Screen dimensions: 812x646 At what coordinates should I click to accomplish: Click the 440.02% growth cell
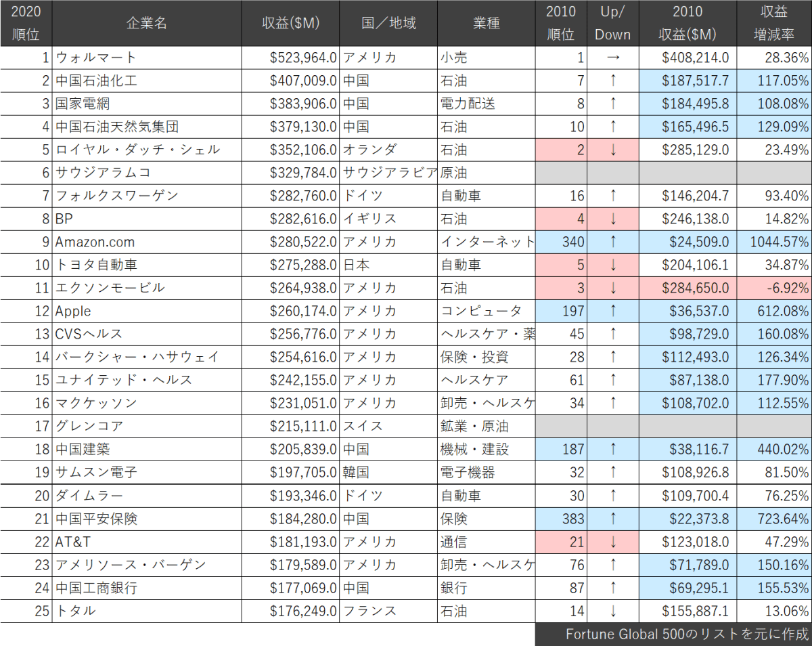click(774, 449)
